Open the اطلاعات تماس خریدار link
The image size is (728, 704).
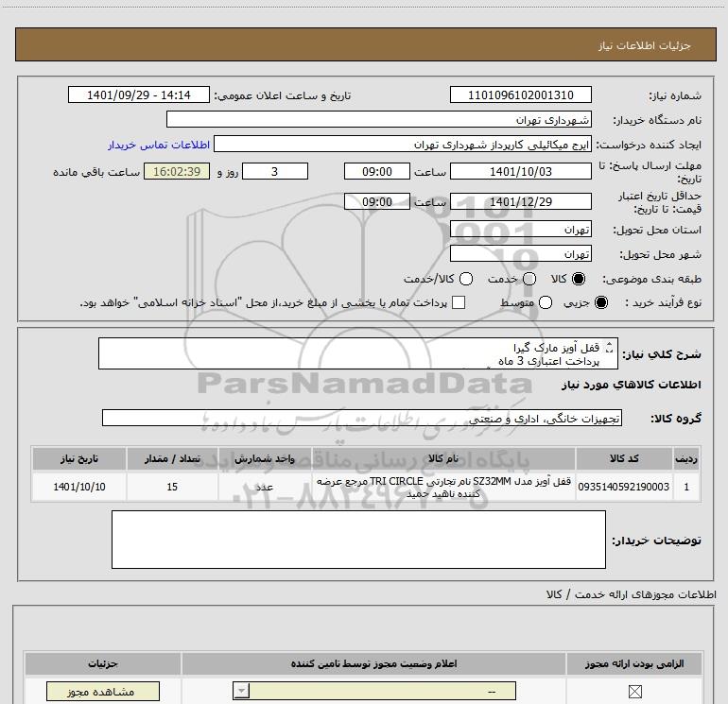click(x=159, y=145)
